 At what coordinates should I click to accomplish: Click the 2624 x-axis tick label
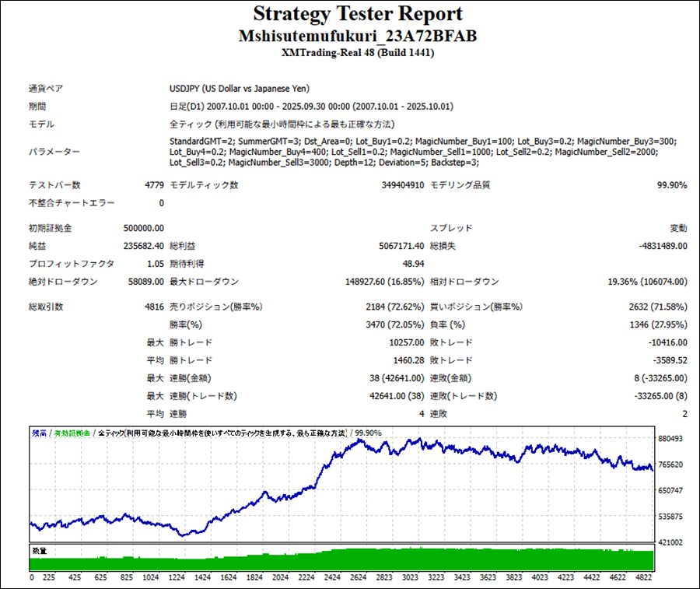tap(359, 578)
